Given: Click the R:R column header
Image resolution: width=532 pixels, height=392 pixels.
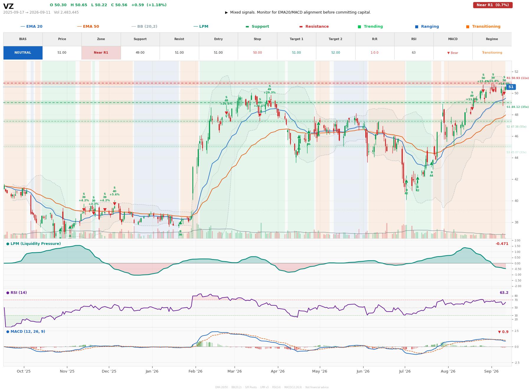Looking at the screenshot, I should pos(375,39).
